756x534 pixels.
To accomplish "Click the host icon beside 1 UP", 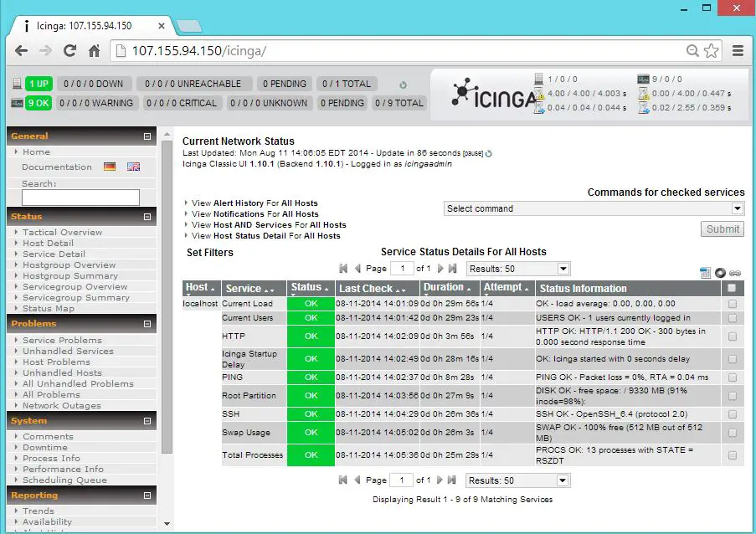I will point(17,84).
